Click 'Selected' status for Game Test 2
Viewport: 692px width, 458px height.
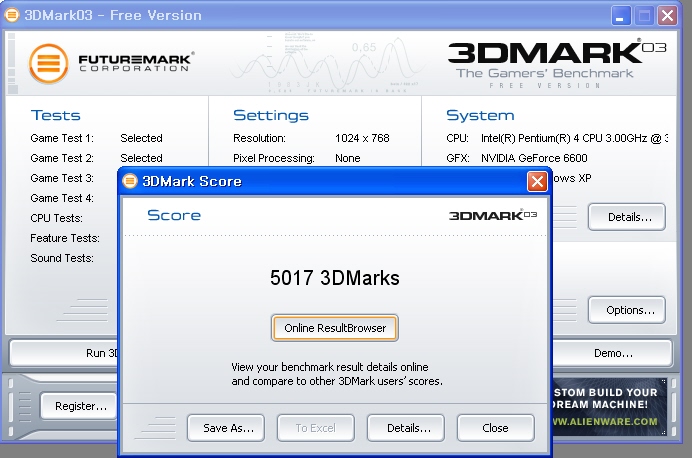point(141,158)
